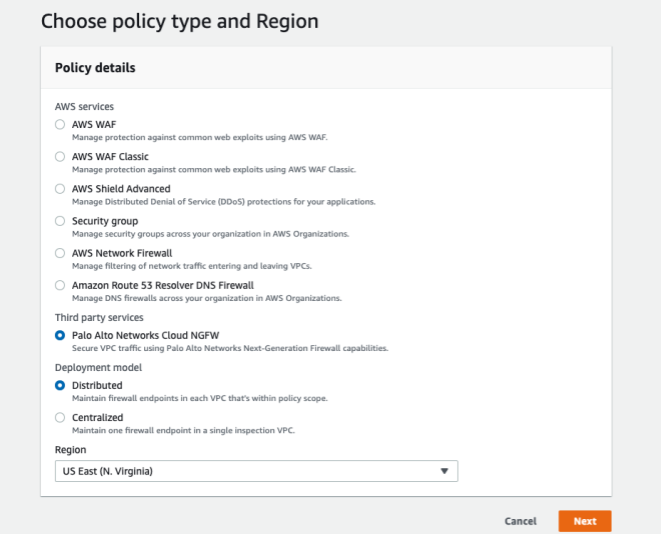Open the Region dropdown list

256,471
